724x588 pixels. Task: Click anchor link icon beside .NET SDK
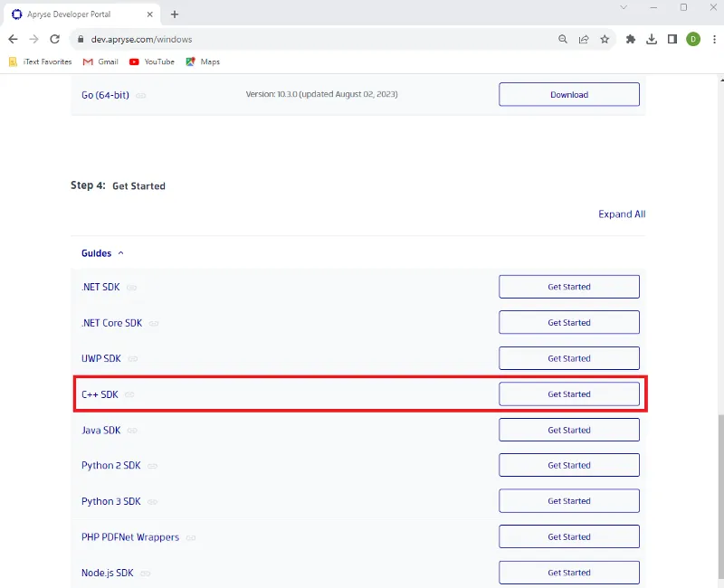[131, 288]
